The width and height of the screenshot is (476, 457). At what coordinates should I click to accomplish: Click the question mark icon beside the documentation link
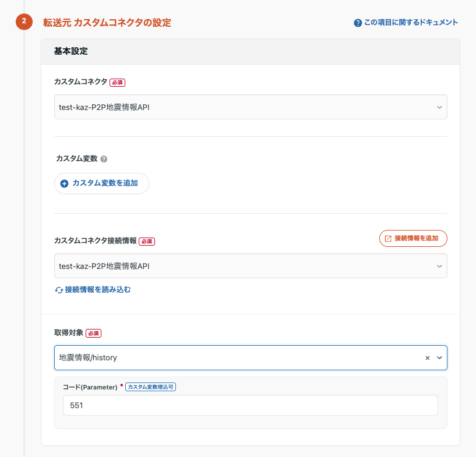[358, 23]
